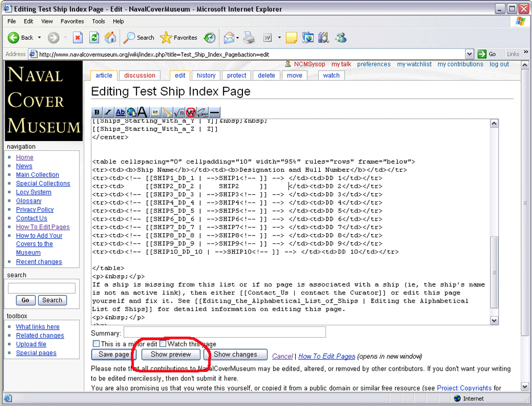Image resolution: width=532 pixels, height=406 pixels.
Task: Switch to the discussion tab
Action: (139, 75)
